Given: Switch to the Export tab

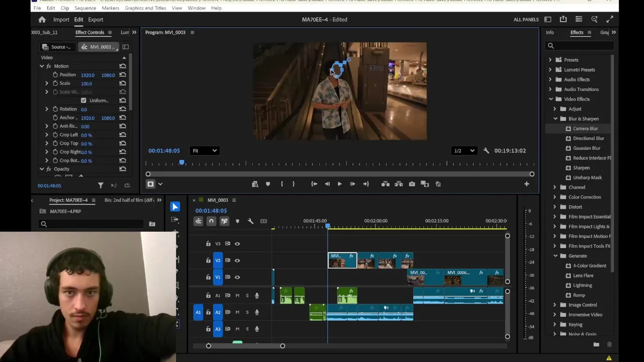Looking at the screenshot, I should pos(96,20).
